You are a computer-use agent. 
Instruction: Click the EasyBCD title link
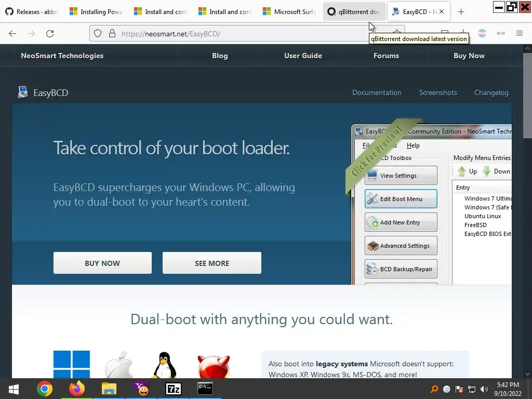coord(50,92)
